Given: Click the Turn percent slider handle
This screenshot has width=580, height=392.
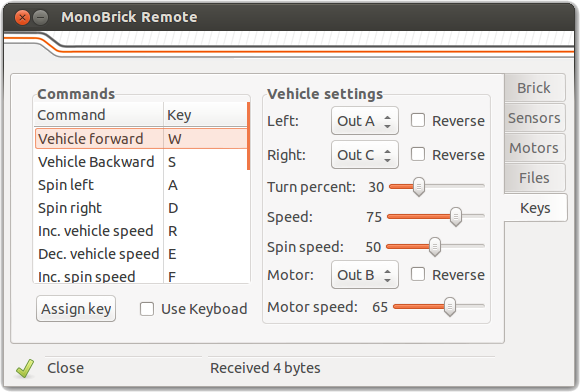Looking at the screenshot, I should 419,186.
